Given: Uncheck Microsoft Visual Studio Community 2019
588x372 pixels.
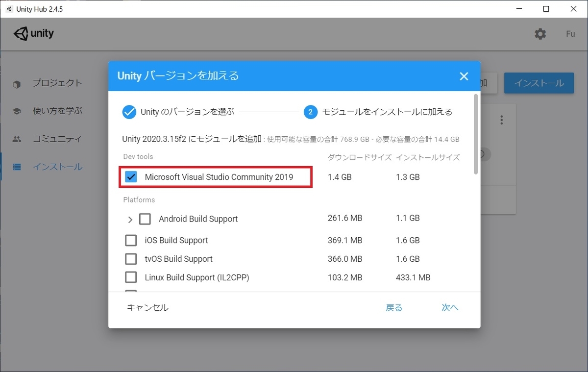Looking at the screenshot, I should click(x=131, y=177).
